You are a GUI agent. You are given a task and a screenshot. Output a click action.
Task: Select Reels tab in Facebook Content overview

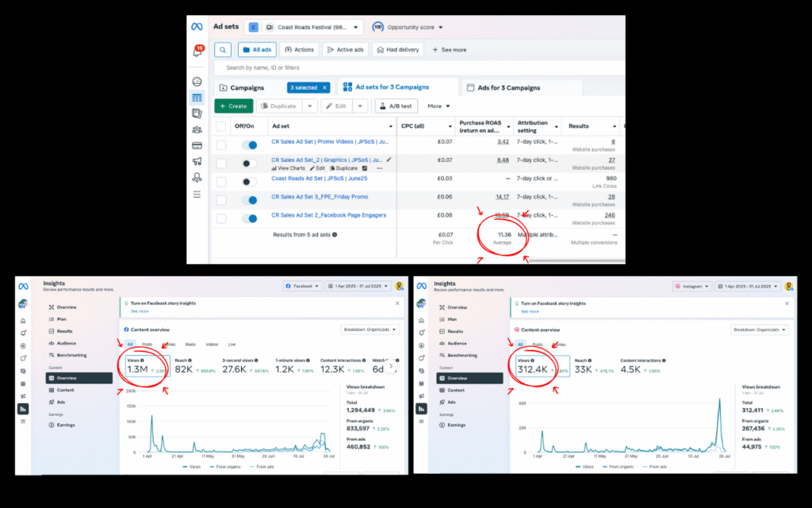click(190, 344)
